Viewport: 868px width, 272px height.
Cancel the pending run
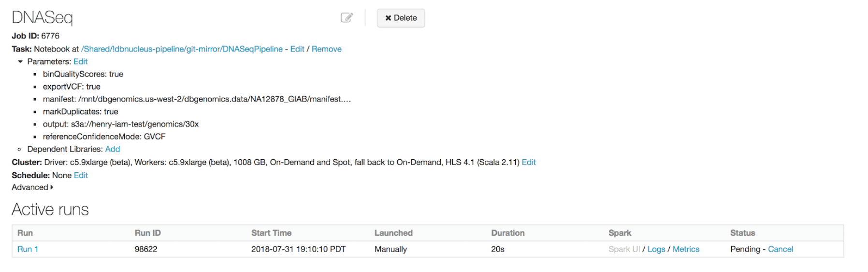coord(781,249)
